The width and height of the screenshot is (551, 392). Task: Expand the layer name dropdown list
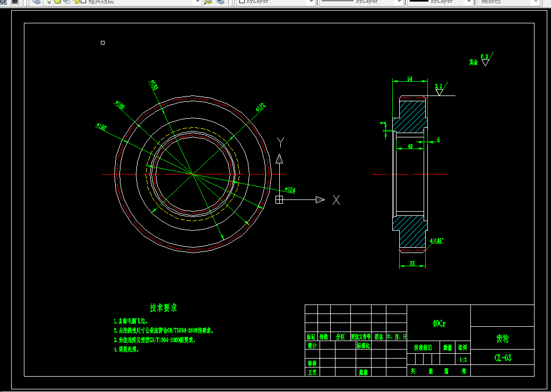pos(197,2)
